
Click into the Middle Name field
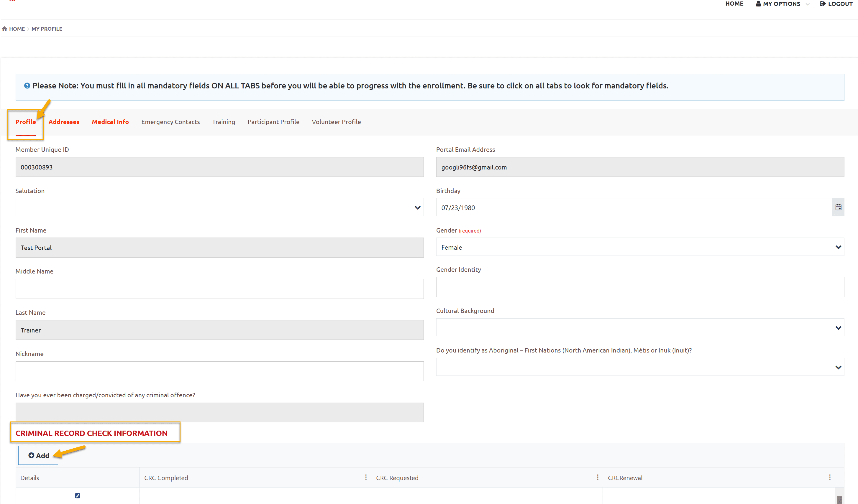click(x=220, y=289)
